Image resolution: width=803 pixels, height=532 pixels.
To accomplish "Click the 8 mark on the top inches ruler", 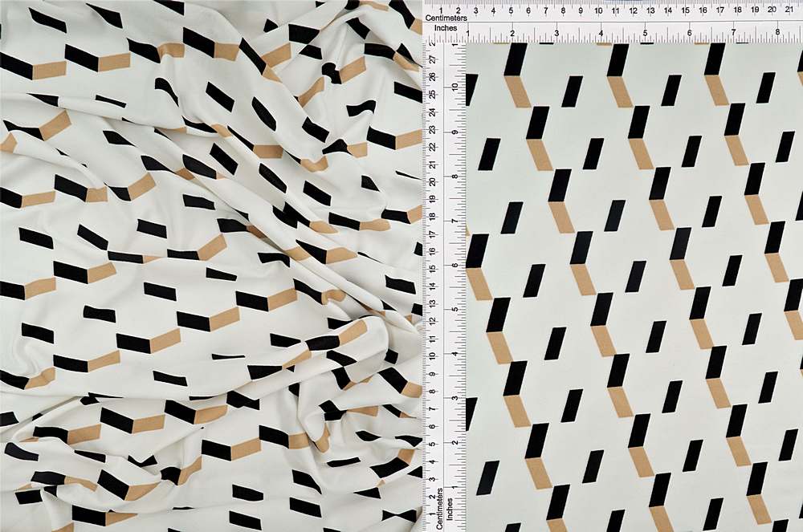I will (777, 33).
